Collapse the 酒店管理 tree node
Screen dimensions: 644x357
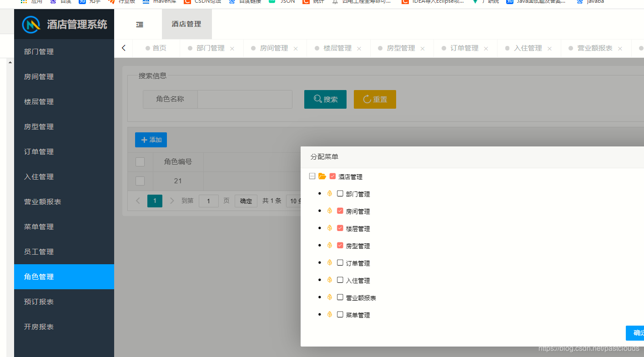click(x=312, y=176)
